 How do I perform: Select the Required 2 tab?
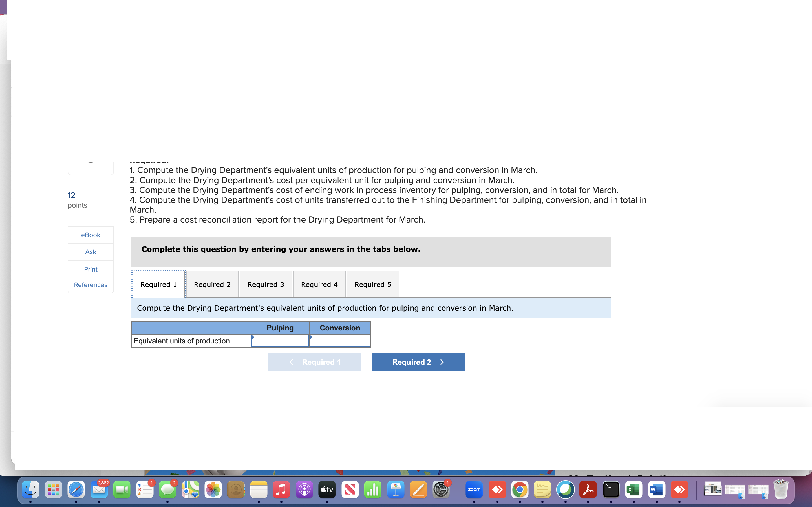pos(212,284)
